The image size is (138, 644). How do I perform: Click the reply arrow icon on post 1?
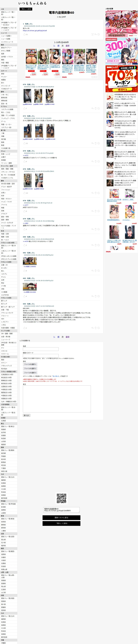point(95,34)
